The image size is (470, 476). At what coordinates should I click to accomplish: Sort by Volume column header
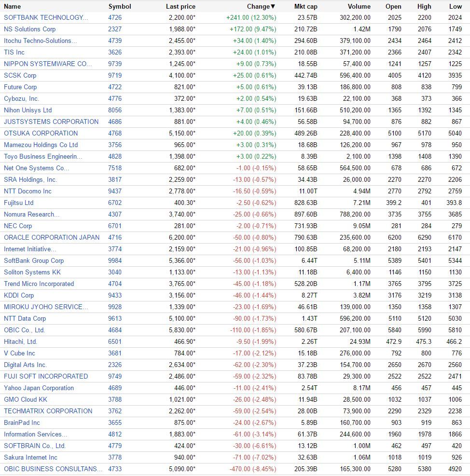[x=359, y=6]
